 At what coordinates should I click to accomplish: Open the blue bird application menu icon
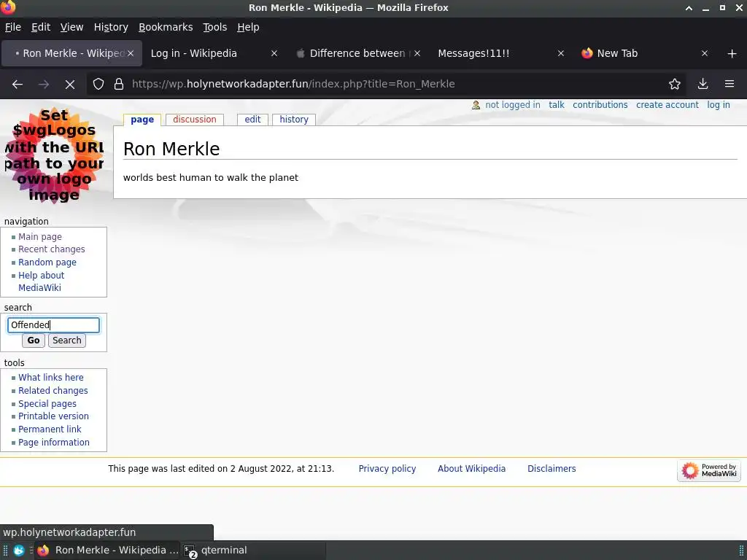(18, 551)
